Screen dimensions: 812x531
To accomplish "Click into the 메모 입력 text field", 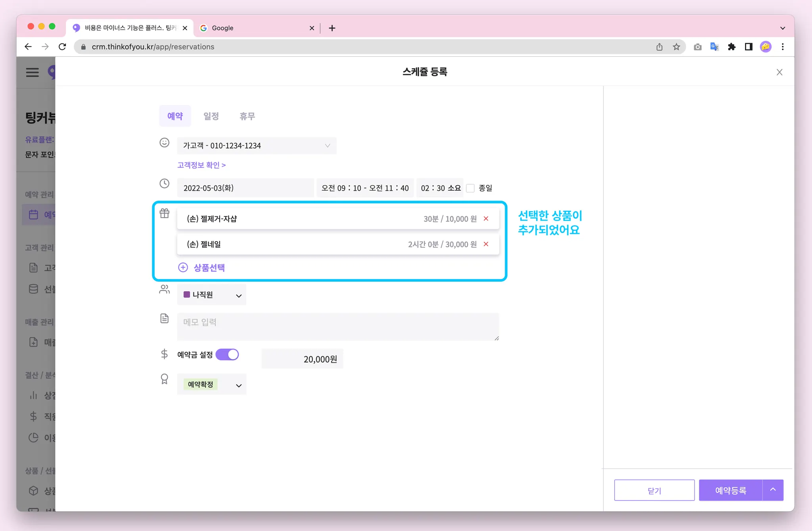I will point(338,327).
